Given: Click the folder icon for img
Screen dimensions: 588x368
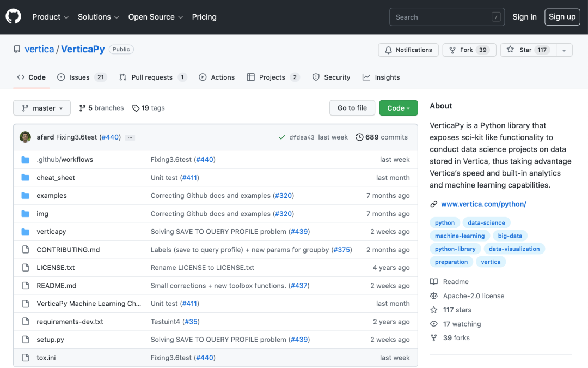Looking at the screenshot, I should 26,214.
